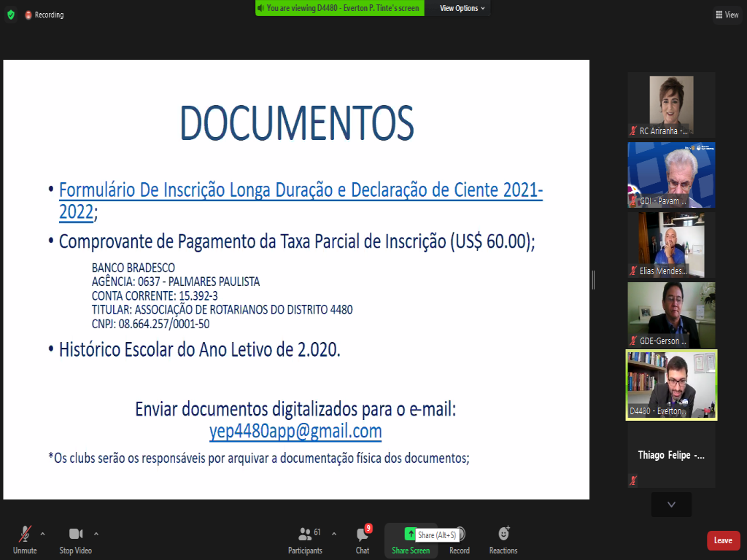Click the green Share Screen icon

pyautogui.click(x=410, y=534)
